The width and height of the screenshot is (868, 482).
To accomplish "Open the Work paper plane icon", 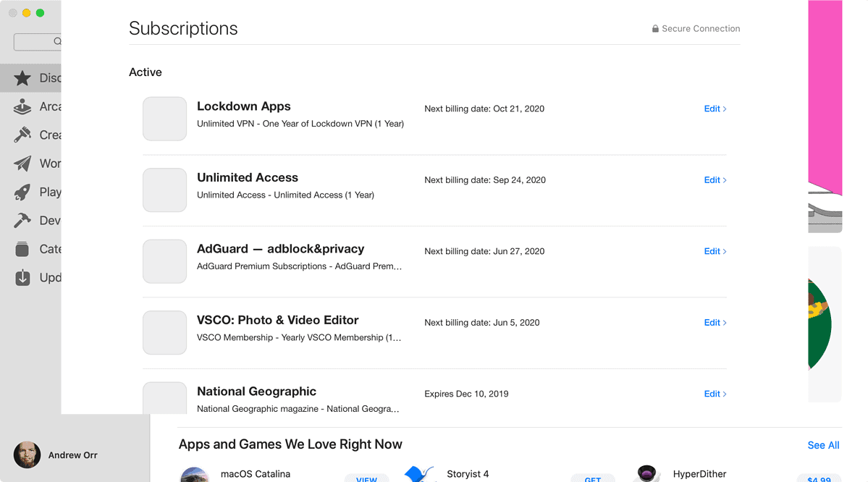I will pyautogui.click(x=23, y=164).
